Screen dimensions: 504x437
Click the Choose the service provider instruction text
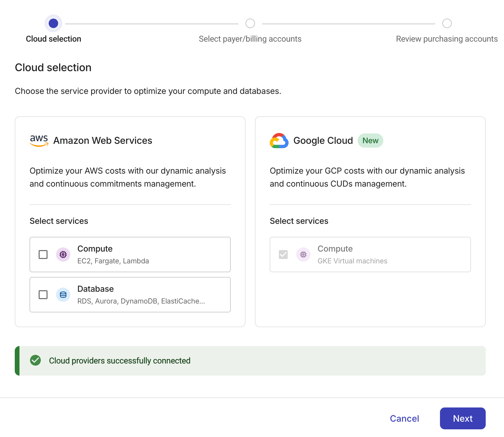[148, 91]
